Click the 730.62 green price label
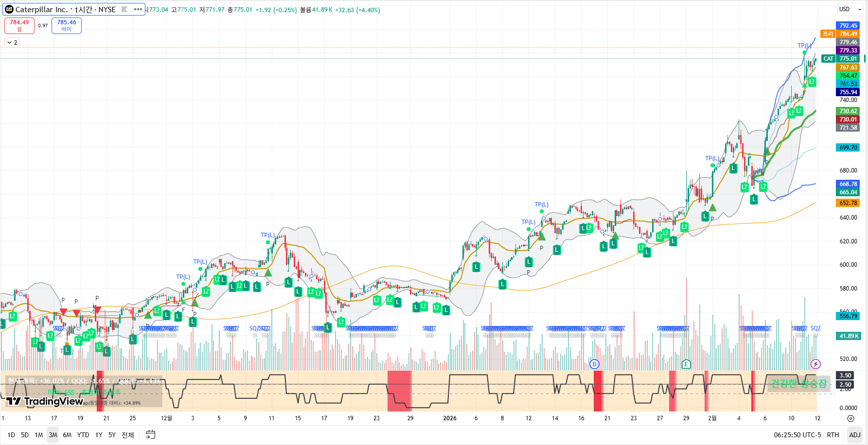Viewport: 868px width, 445px height. pyautogui.click(x=848, y=111)
